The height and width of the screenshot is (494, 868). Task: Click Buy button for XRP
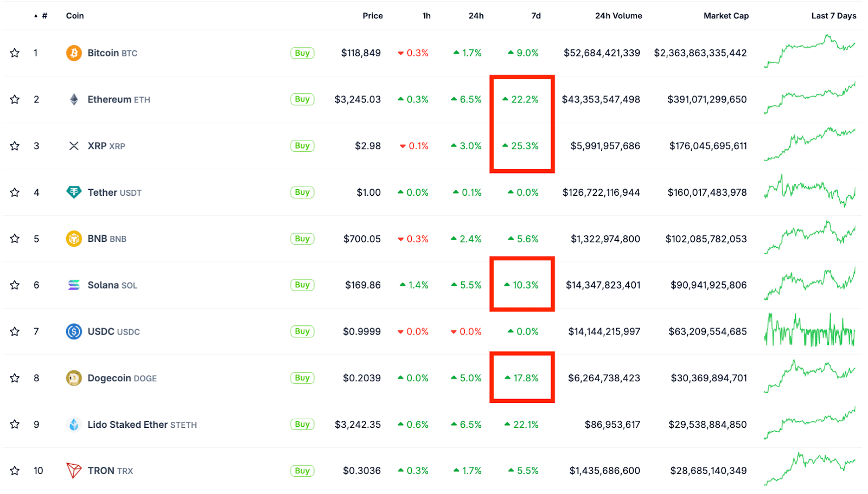(302, 146)
